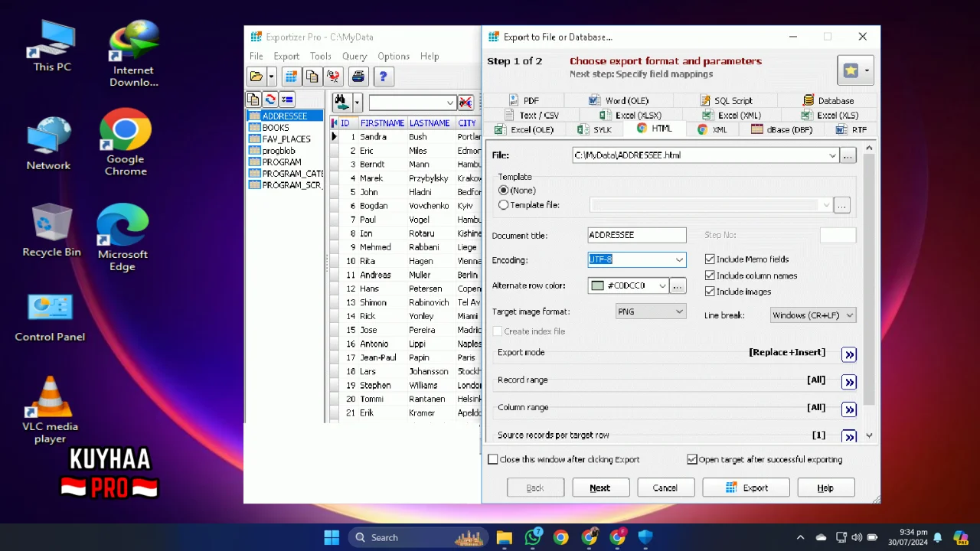The image size is (980, 551).
Task: Click the double-arrow icon beside Source records per target row
Action: tap(849, 436)
